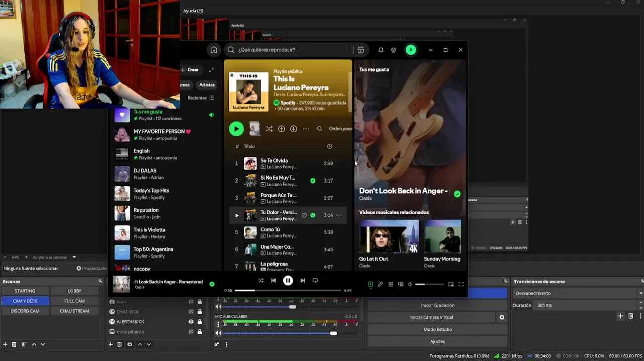Open the green A profile avatar
The image size is (644, 361).
tap(411, 50)
